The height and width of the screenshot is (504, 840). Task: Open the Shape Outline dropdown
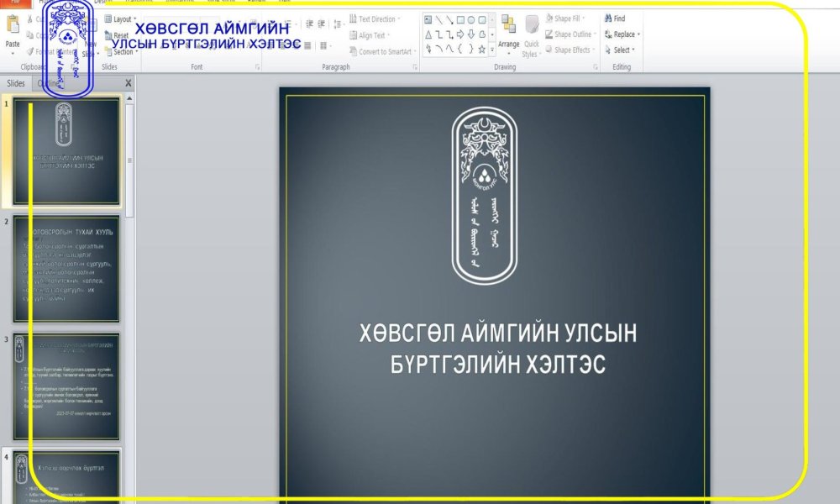[570, 34]
